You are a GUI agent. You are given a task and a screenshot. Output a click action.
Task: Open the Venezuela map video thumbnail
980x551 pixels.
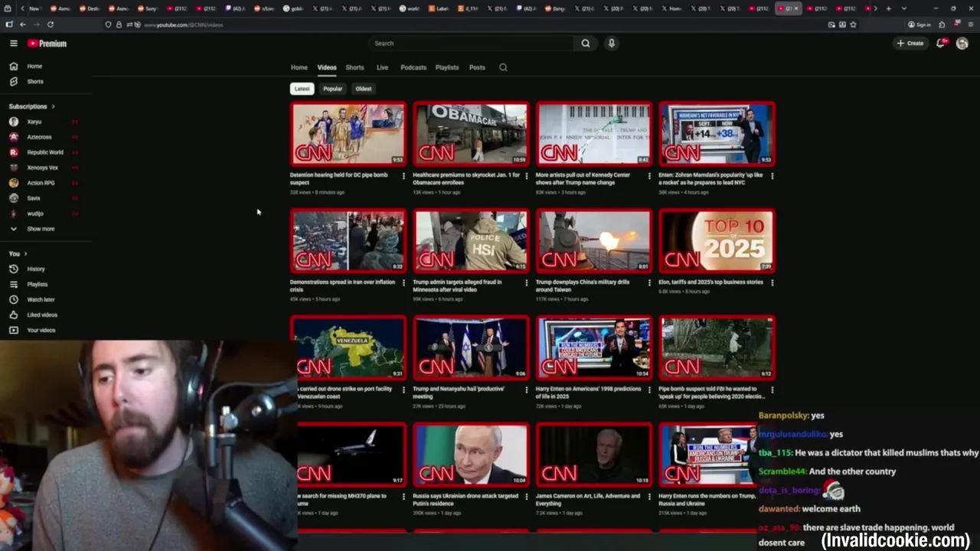(348, 348)
